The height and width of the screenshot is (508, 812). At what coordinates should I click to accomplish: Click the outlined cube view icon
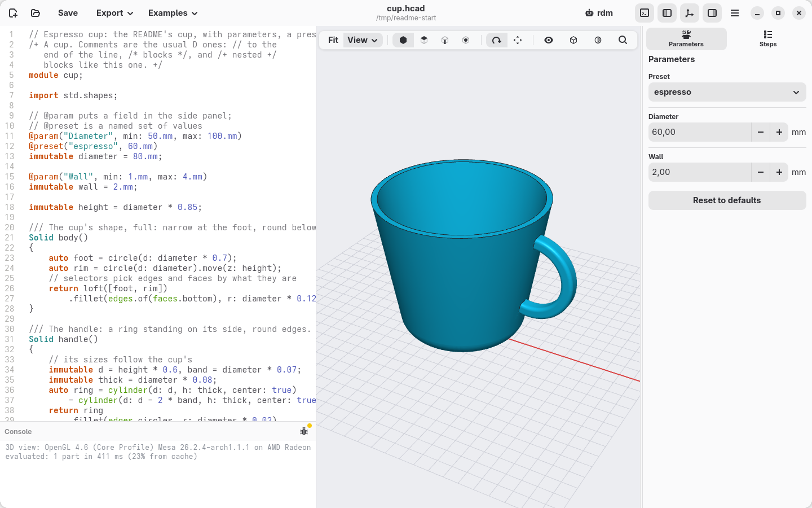tap(573, 40)
